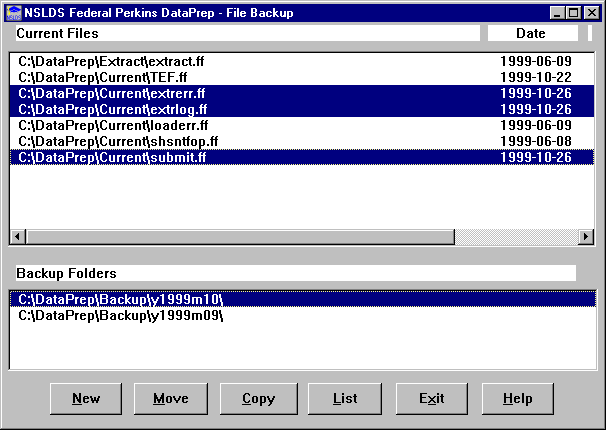Click date 1999-06-09 of extract.ff row
The width and height of the screenshot is (606, 430).
pyautogui.click(x=536, y=61)
